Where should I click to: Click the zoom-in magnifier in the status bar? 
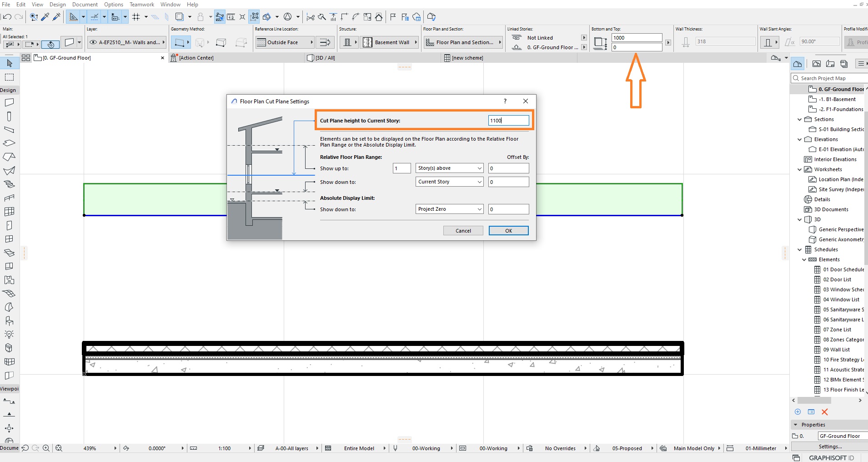tap(46, 448)
